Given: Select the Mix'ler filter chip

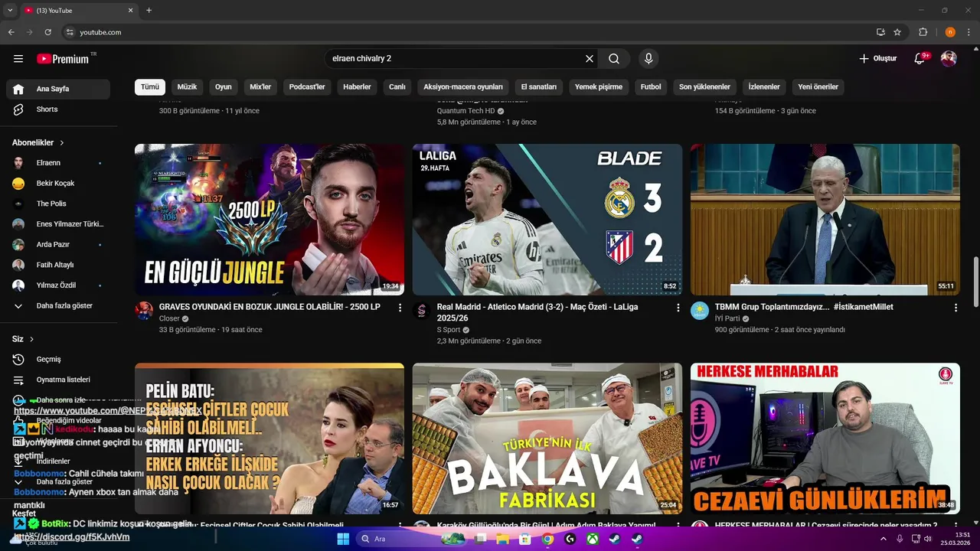Looking at the screenshot, I should [260, 86].
